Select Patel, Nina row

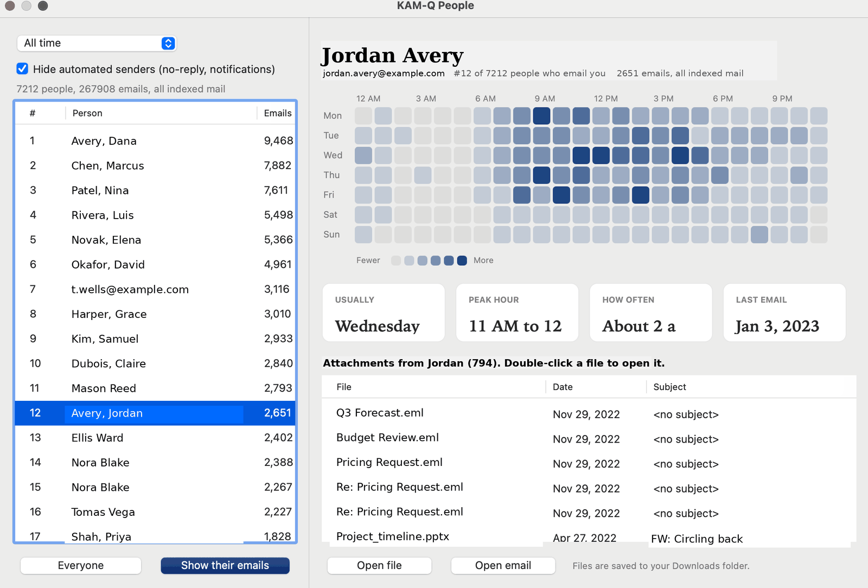tap(155, 190)
